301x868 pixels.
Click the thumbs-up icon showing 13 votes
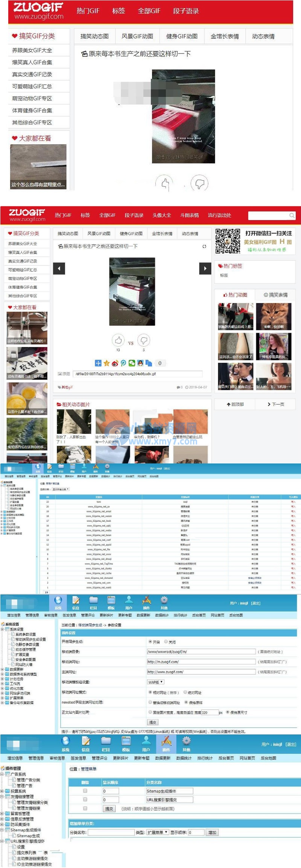(118, 340)
